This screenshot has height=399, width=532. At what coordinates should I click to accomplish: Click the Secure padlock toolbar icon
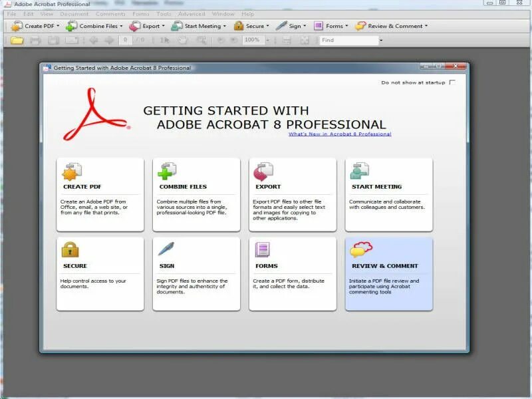[239, 26]
